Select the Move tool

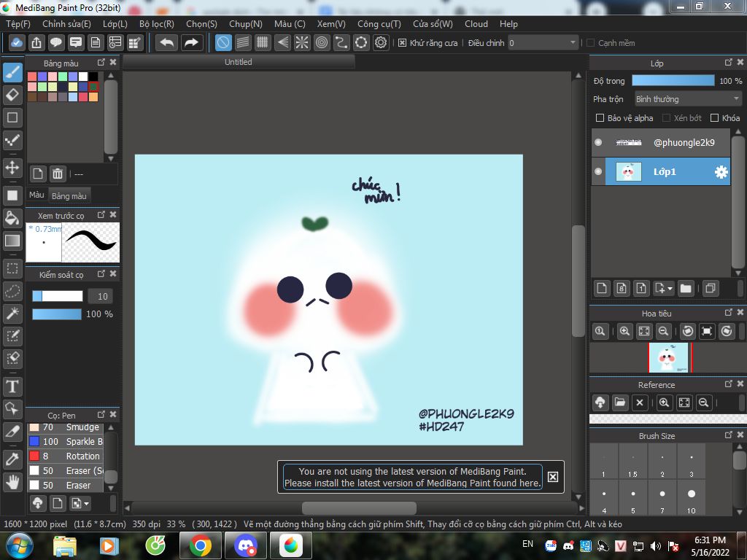(x=12, y=168)
